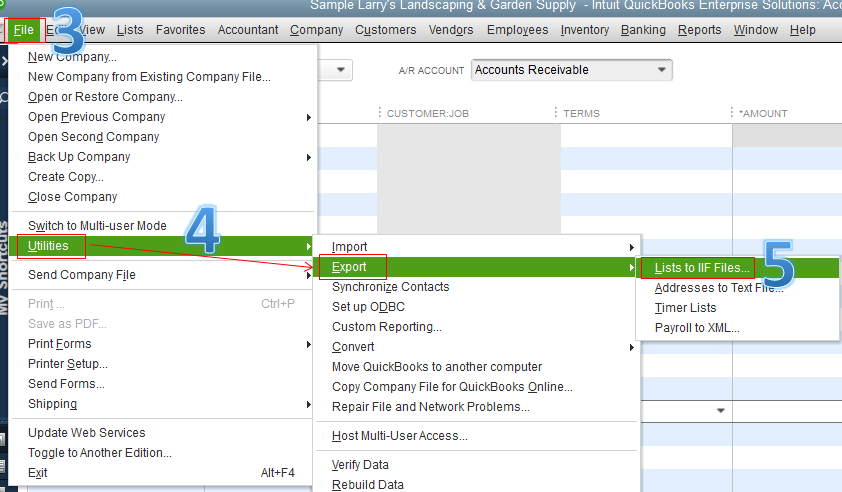Select the Utilities menu entry
The image size is (842, 492).
[163, 246]
